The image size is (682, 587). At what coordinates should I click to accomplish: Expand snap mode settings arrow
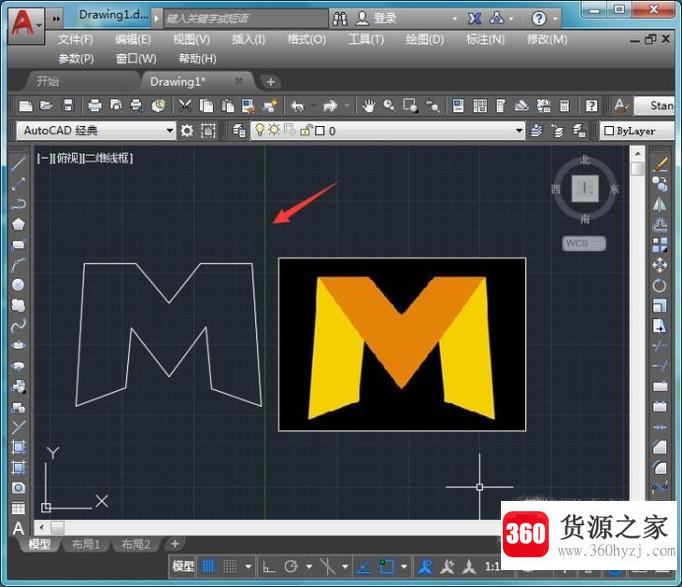(248, 566)
